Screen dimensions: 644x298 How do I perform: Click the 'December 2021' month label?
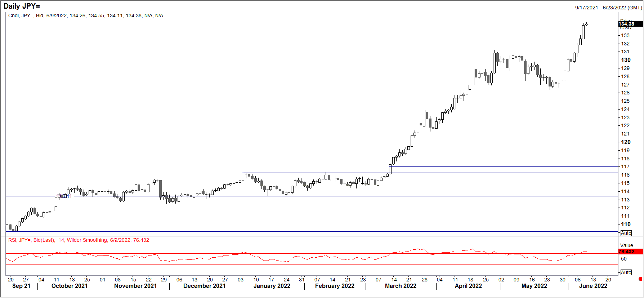(204, 286)
